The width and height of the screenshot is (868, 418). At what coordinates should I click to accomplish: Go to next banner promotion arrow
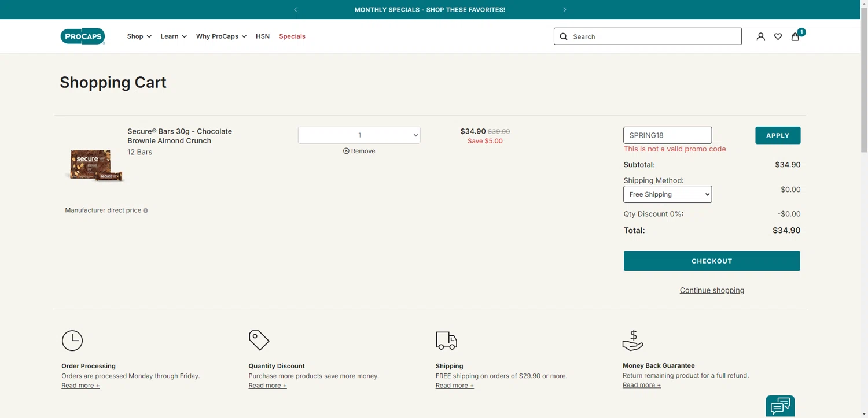coord(565,10)
